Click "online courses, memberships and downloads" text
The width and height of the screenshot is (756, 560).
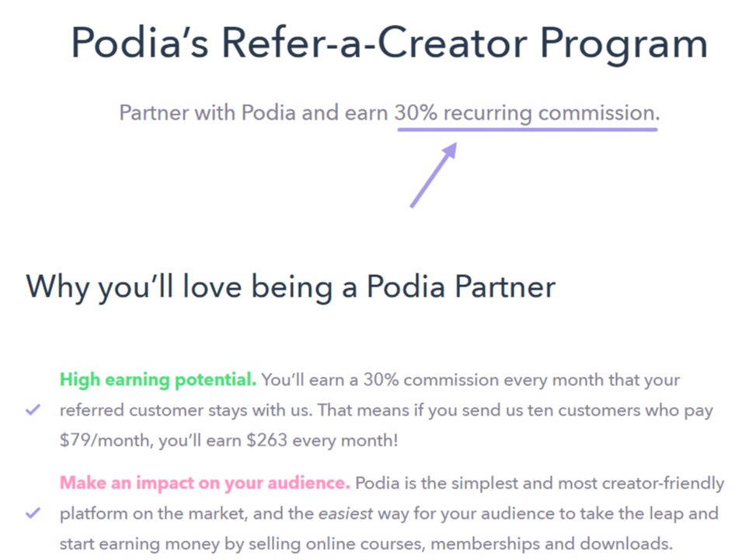(489, 544)
